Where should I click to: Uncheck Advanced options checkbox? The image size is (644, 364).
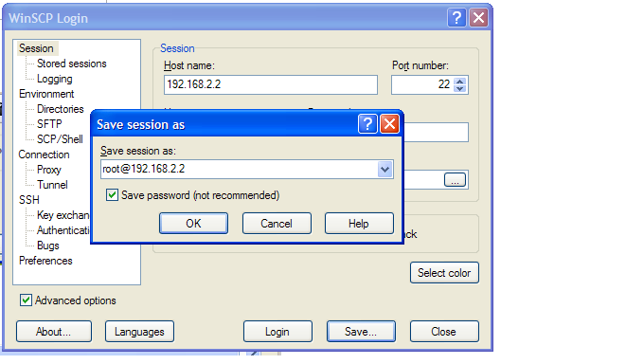click(26, 300)
